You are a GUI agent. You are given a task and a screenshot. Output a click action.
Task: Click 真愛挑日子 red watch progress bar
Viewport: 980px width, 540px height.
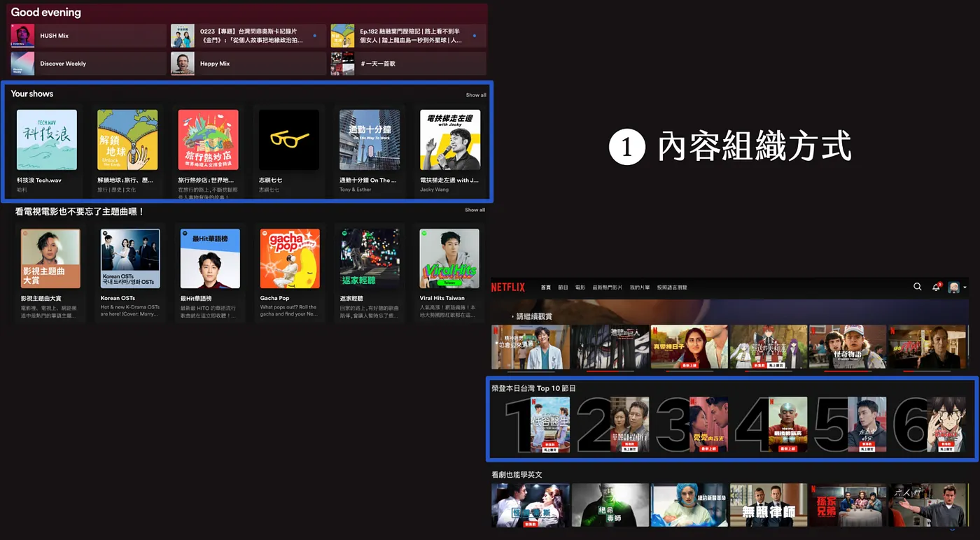pos(689,371)
